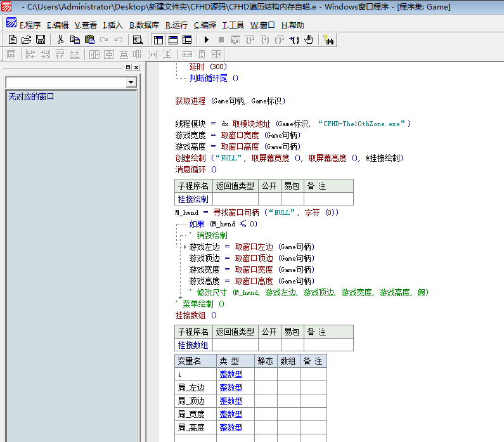Cut selection using the scissors icon
504x442 pixels.
(x=60, y=39)
